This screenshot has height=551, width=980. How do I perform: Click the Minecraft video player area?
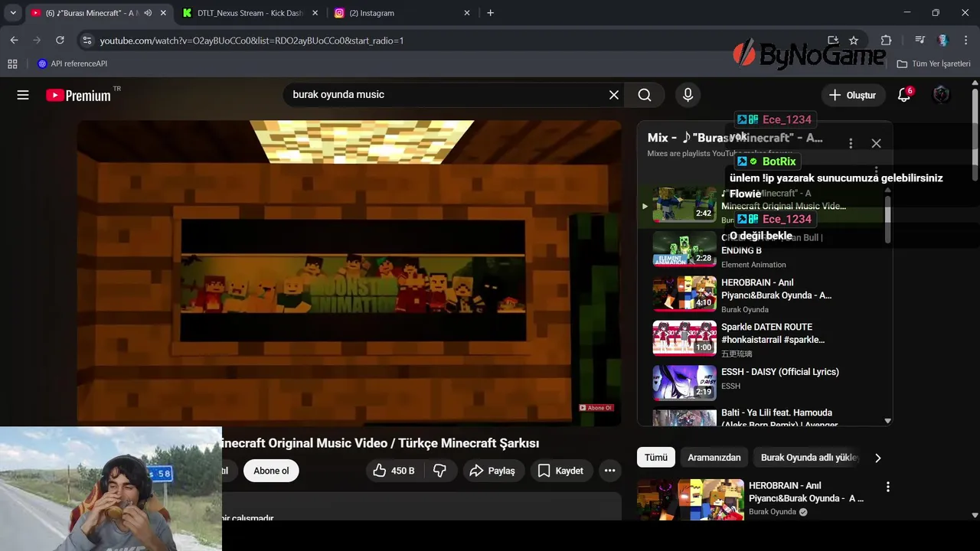coord(349,272)
